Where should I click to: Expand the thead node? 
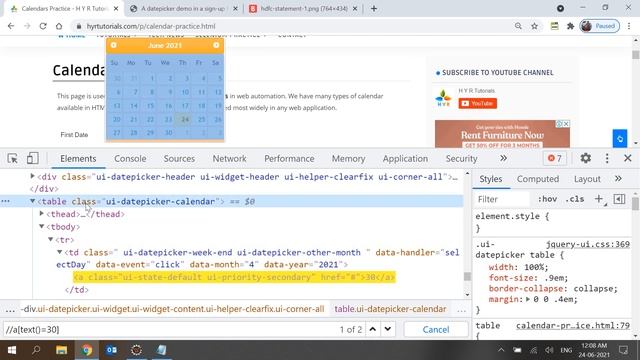[x=42, y=213]
